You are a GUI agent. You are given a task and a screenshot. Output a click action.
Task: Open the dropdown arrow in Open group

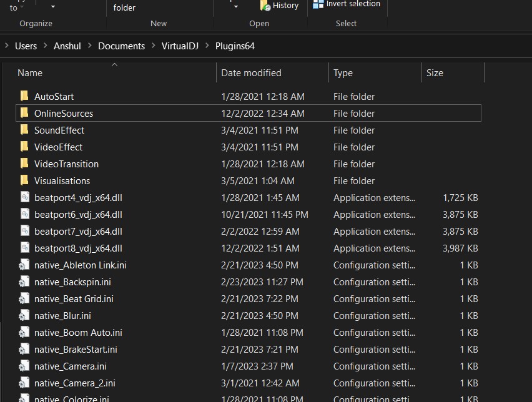point(236,6)
